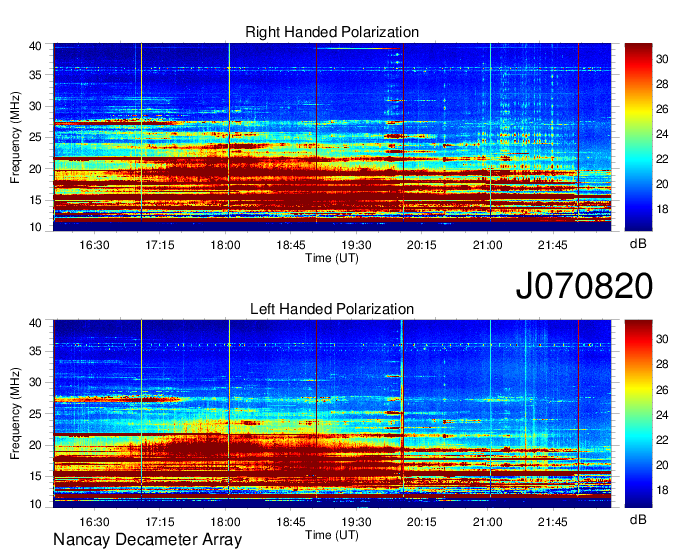Click the 19:30 time tick of Right Handed plot
The width and height of the screenshot is (680, 552).
coord(356,245)
